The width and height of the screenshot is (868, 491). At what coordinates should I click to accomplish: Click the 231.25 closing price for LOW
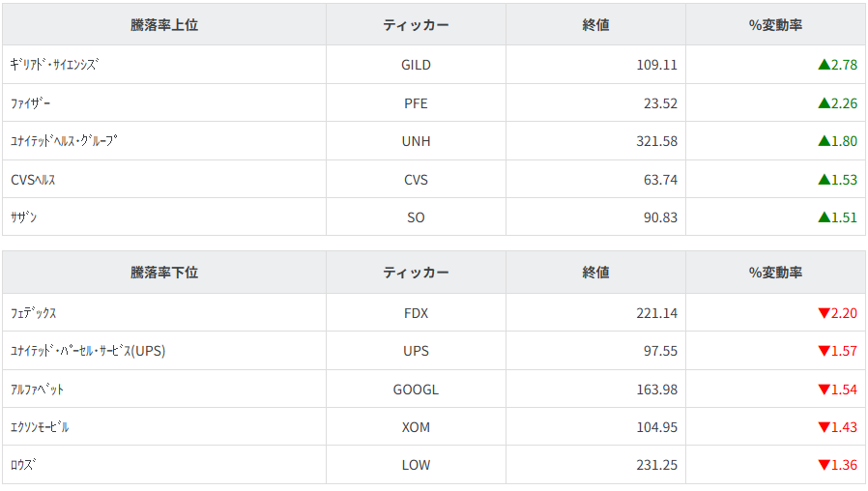[x=656, y=465]
